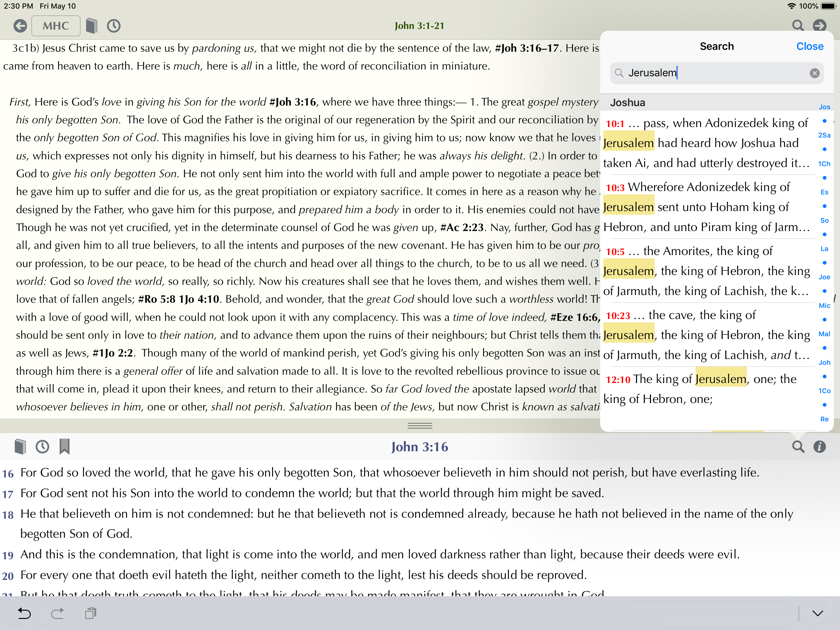Open history clock icon in top toolbar
Image resolution: width=840 pixels, height=630 pixels.
(x=113, y=26)
